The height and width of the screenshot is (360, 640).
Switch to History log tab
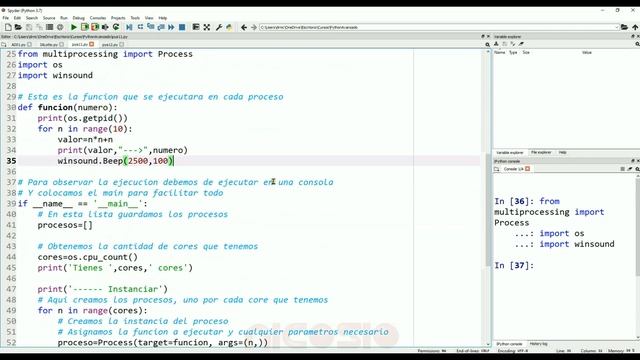(538, 344)
